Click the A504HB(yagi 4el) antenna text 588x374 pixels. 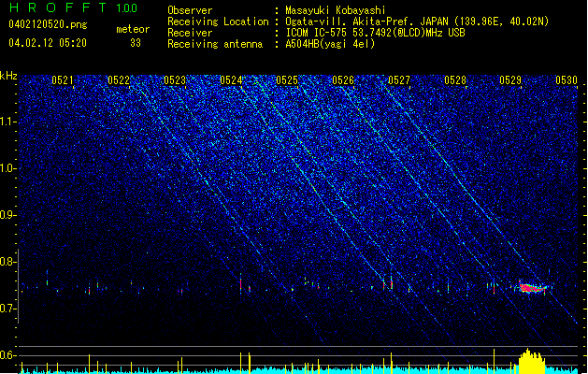coord(330,44)
